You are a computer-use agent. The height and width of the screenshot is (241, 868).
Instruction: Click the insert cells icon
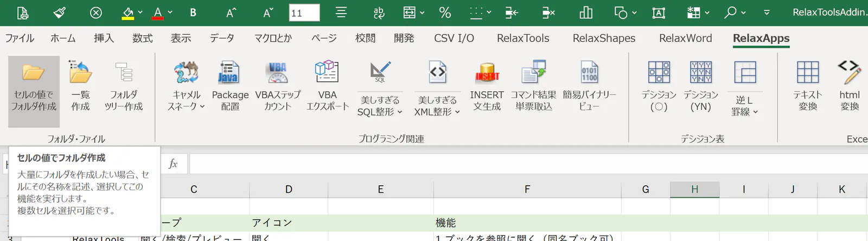point(512,12)
